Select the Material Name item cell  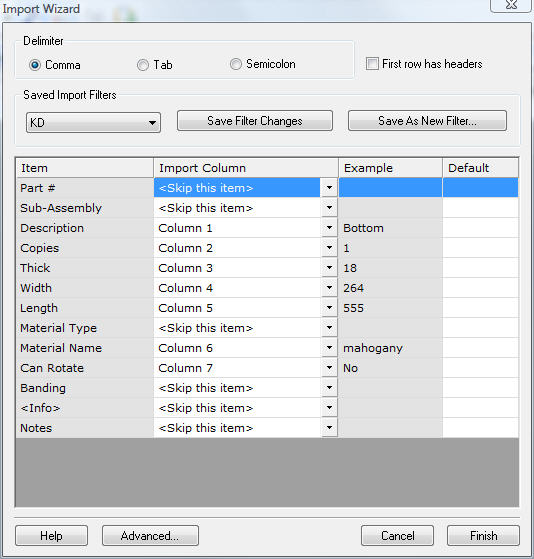(x=85, y=348)
